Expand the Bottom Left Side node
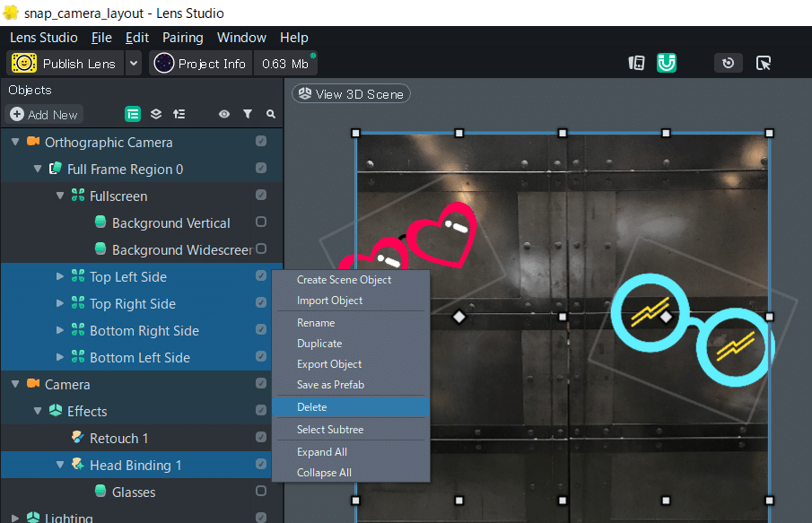812x523 pixels. (60, 357)
